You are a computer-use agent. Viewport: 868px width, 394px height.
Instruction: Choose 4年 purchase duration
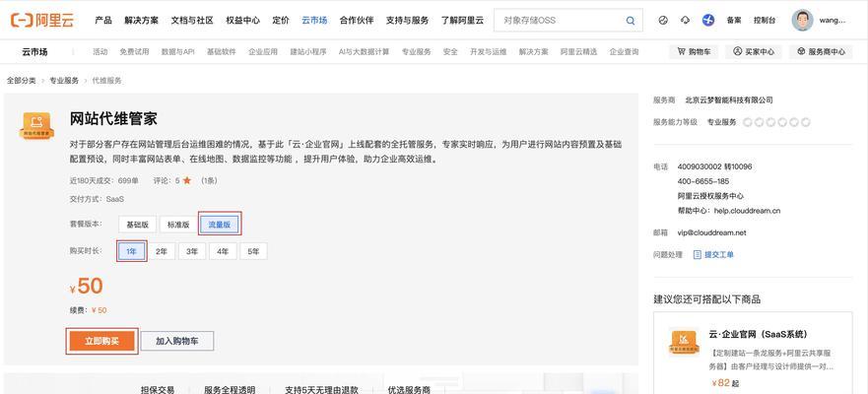(223, 250)
